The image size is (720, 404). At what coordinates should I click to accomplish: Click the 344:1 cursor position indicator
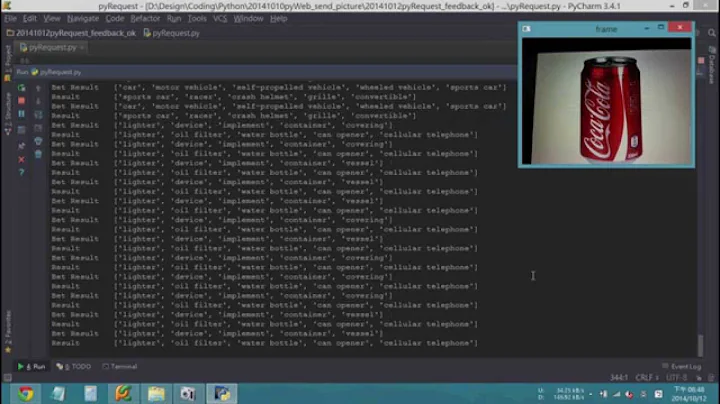click(619, 377)
